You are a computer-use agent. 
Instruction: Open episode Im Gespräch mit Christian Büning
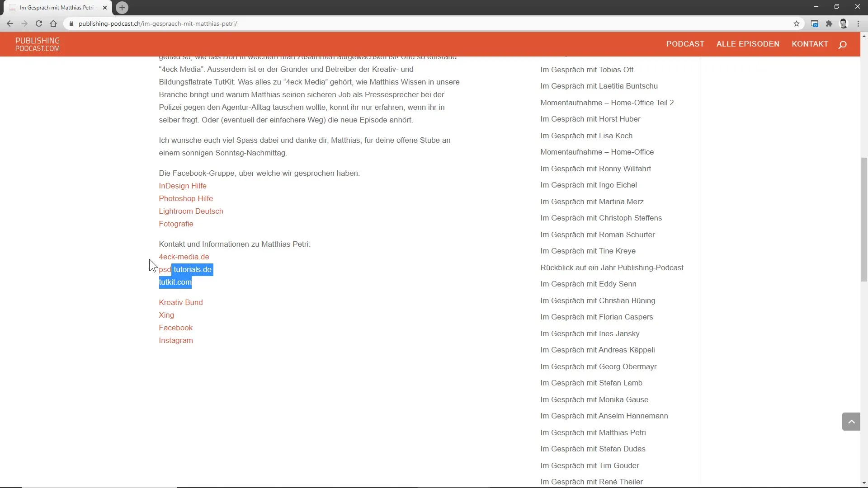(598, 300)
